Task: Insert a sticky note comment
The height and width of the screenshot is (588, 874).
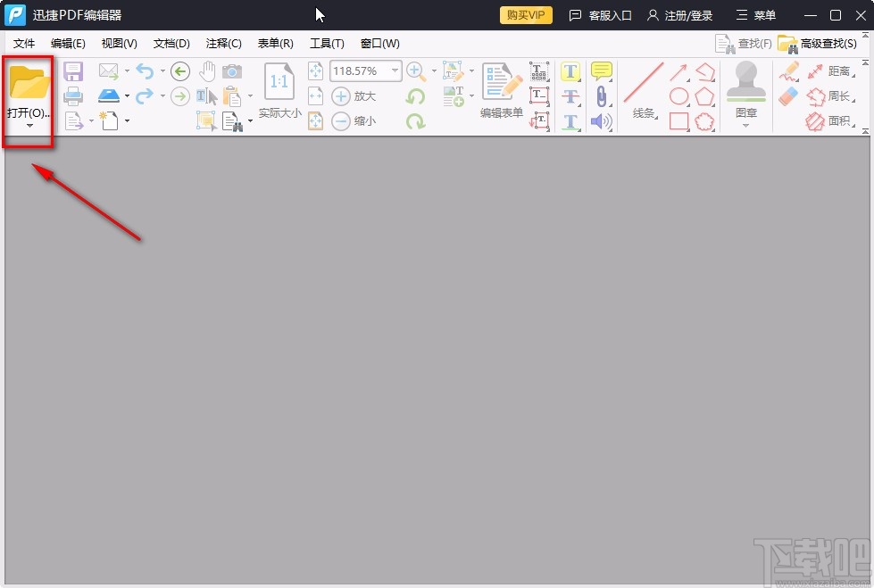Action: pyautogui.click(x=603, y=71)
